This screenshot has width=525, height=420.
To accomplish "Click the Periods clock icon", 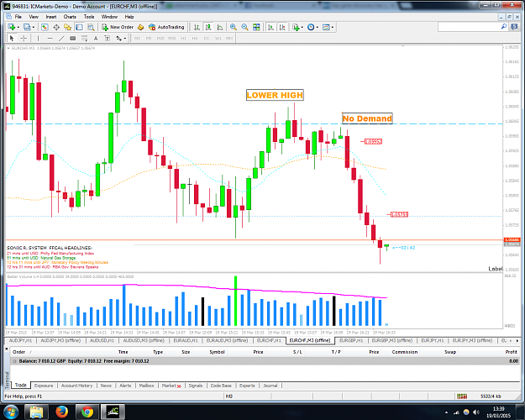I will click(311, 27).
